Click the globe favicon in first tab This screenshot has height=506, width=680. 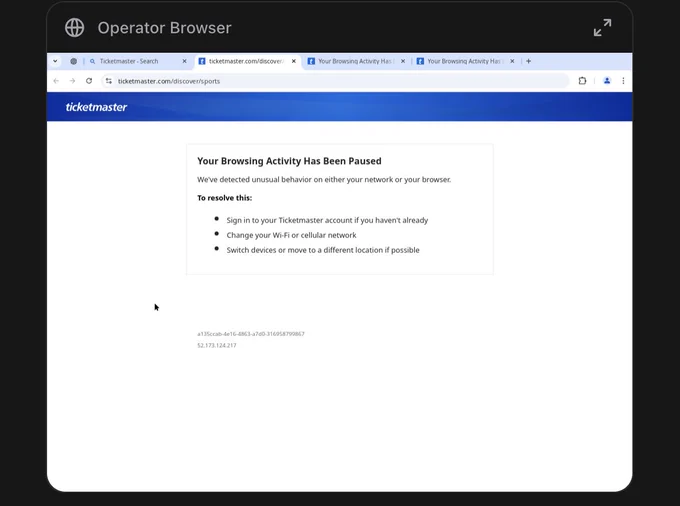[x=74, y=61]
